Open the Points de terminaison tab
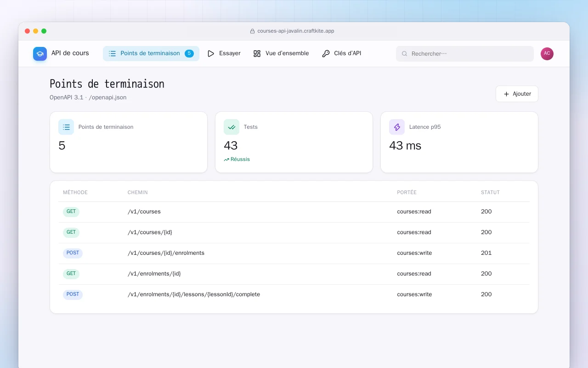This screenshot has width=588, height=368. 151,53
